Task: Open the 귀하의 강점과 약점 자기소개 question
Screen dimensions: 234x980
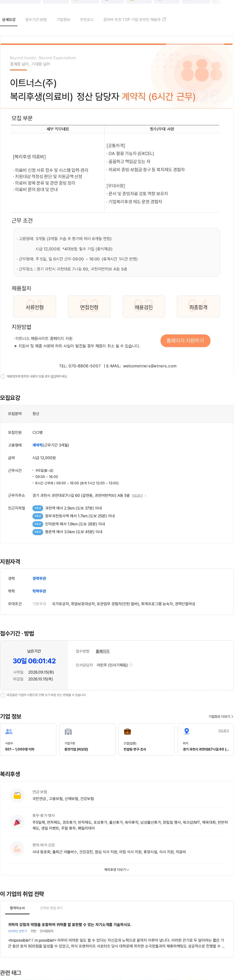Action: click(x=70, y=924)
